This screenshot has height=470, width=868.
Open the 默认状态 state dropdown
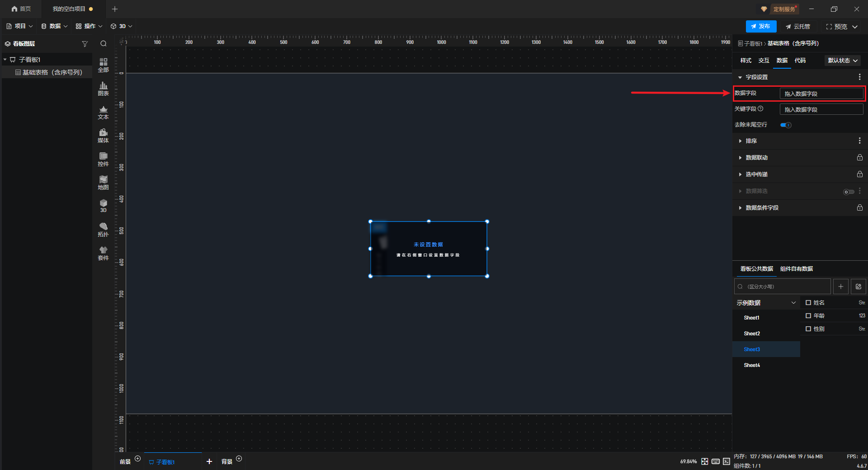click(842, 61)
